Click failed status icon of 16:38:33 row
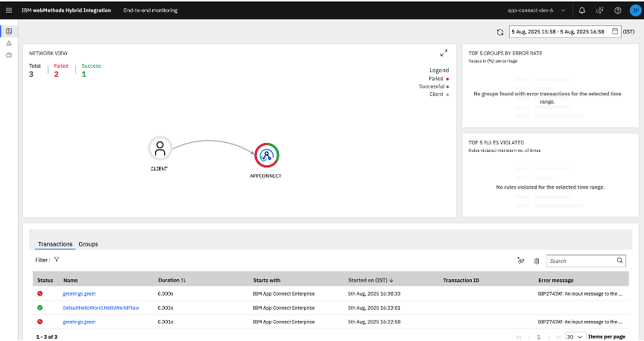This screenshot has height=341, width=644. coord(40,293)
